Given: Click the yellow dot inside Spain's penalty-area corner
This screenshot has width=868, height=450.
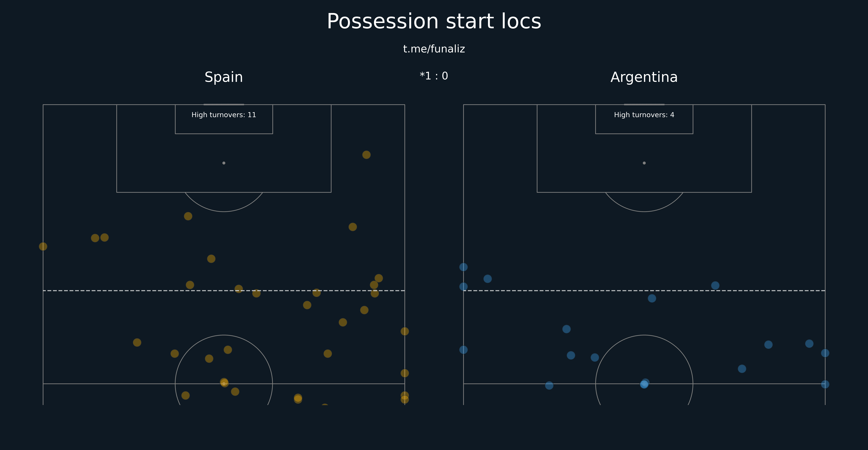Looking at the screenshot, I should pyautogui.click(x=366, y=155).
